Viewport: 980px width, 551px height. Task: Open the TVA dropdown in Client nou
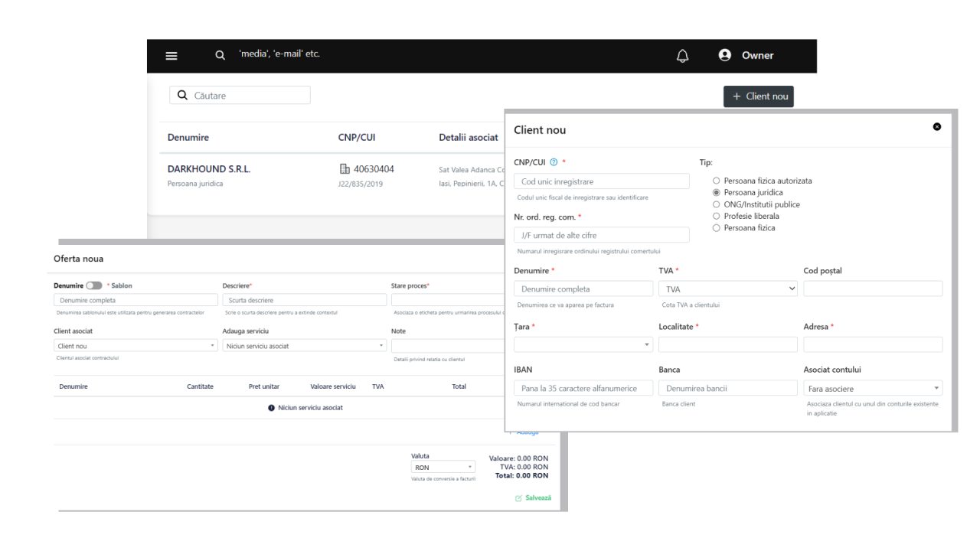(727, 289)
